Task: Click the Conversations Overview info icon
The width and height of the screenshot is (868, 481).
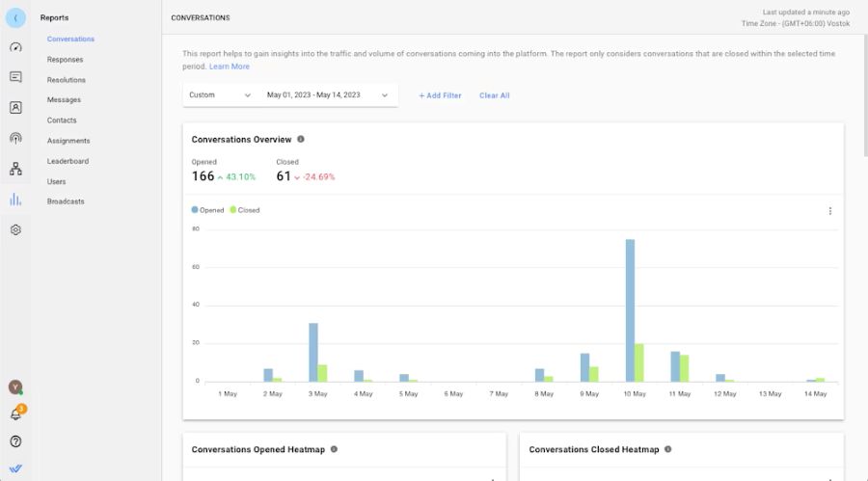Action: [301, 140]
